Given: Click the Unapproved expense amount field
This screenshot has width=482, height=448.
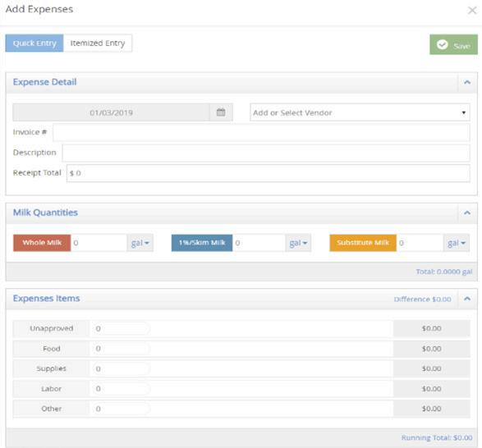Looking at the screenshot, I should click(120, 328).
